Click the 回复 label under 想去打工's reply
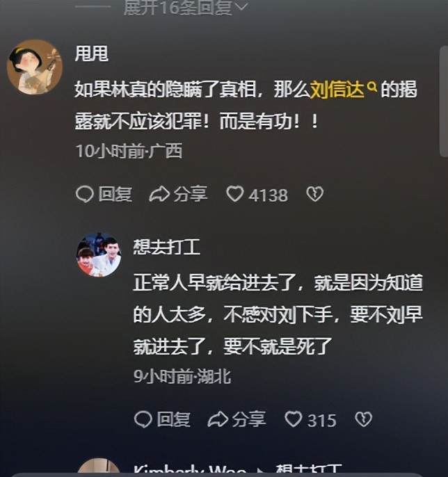 (x=173, y=419)
